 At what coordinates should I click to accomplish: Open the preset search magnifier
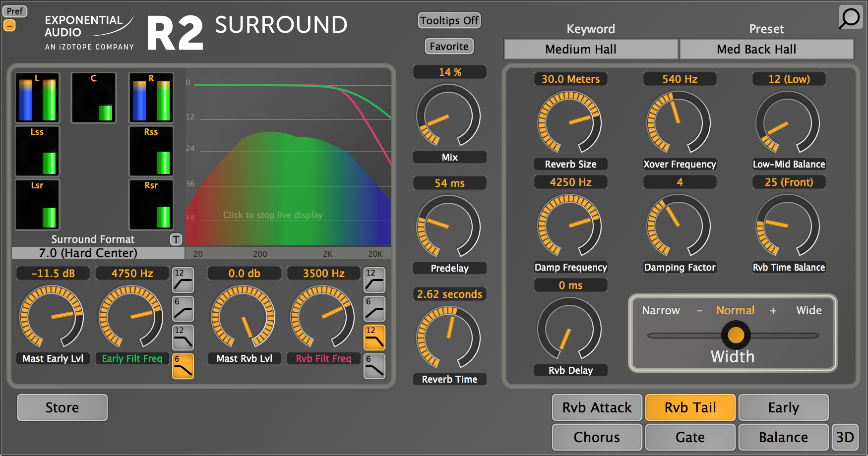[850, 17]
